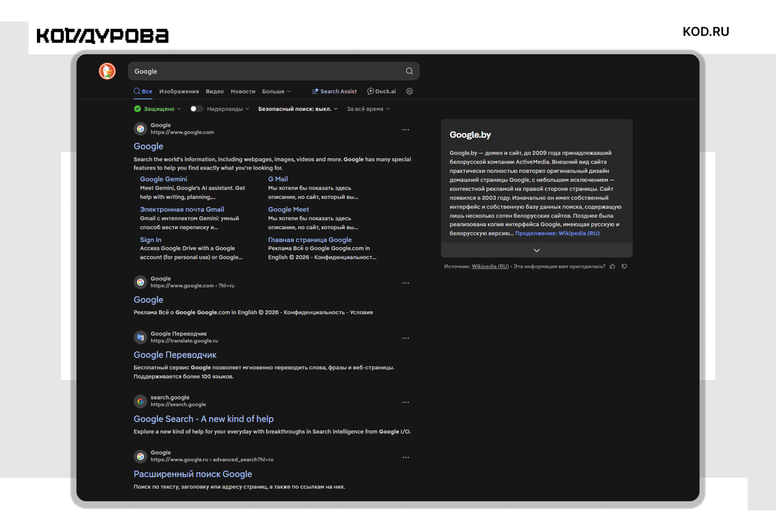776x532 pixels.
Task: Expand the Google.by info panel chevron
Action: point(537,250)
